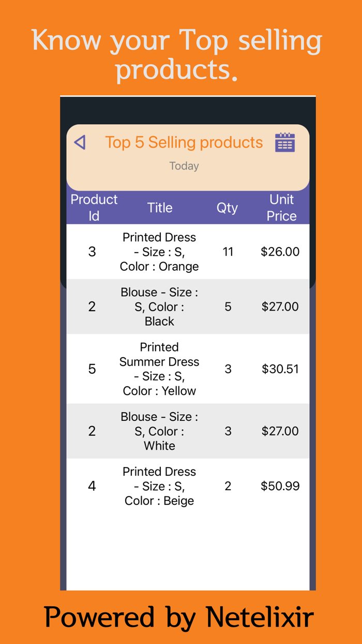Click the Printed Dress Orange row

[x=188, y=252]
